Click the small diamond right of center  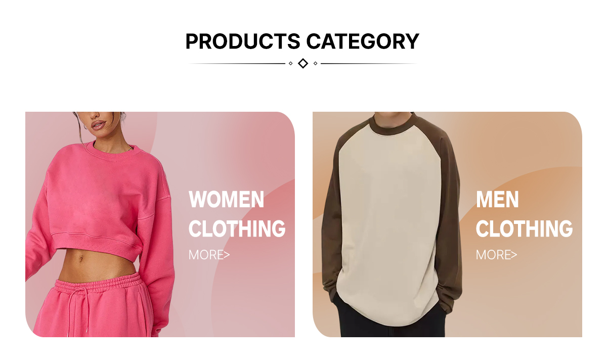point(316,63)
